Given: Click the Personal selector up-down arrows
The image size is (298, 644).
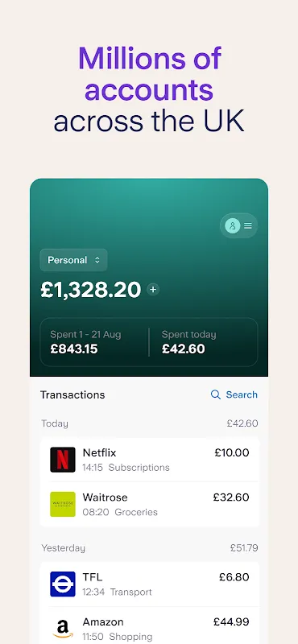Looking at the screenshot, I should click(x=97, y=260).
